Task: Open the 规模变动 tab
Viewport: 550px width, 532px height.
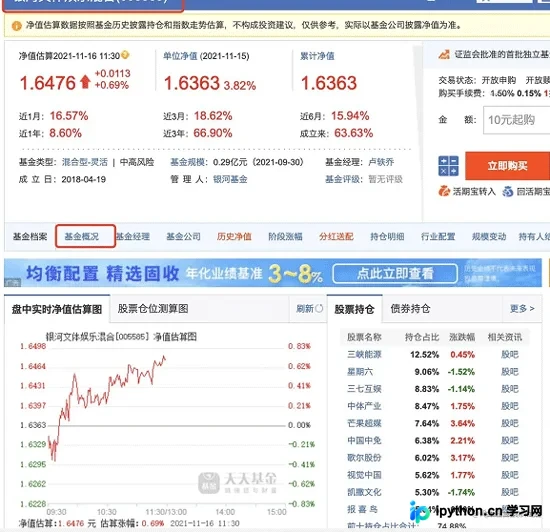Action: 489,236
